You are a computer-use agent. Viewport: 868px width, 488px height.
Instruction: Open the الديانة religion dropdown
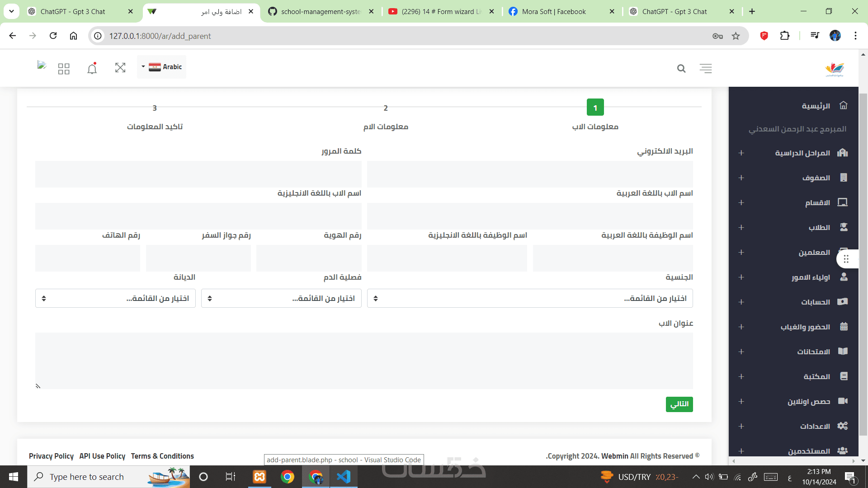click(115, 298)
